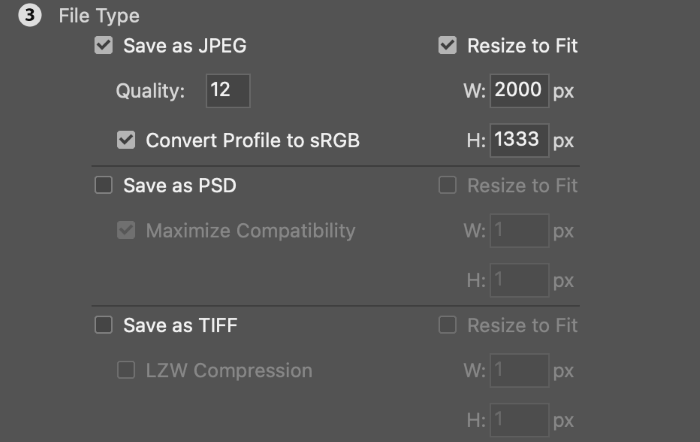700x442 pixels.
Task: Enable the Save as PSD checkbox
Action: (103, 185)
